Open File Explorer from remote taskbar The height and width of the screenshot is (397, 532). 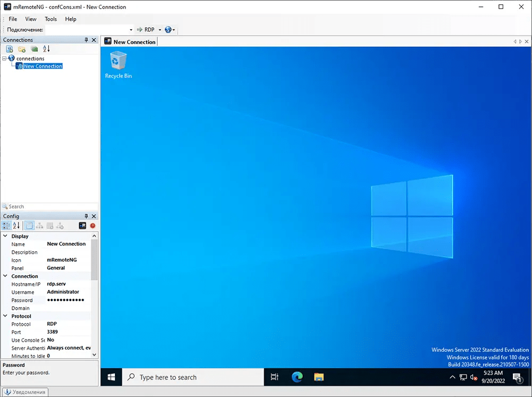(x=319, y=377)
